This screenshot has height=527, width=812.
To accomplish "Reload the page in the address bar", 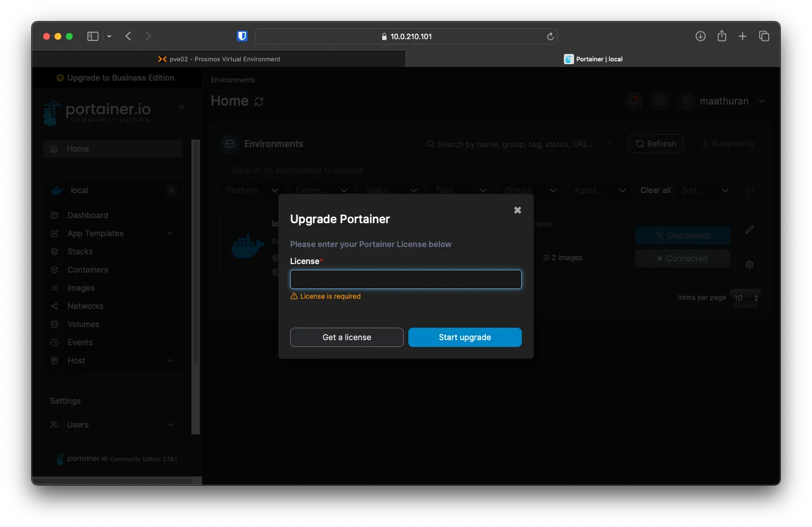I will [550, 36].
